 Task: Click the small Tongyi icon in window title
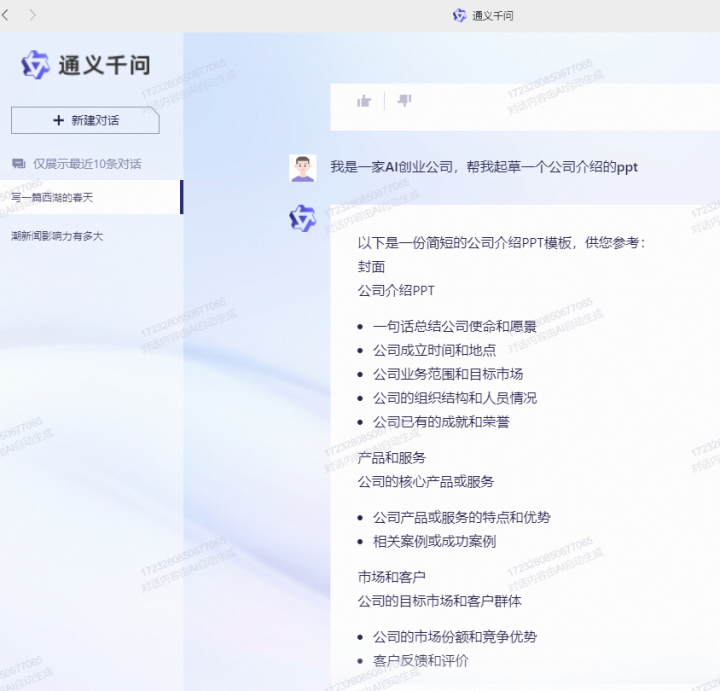coord(459,16)
